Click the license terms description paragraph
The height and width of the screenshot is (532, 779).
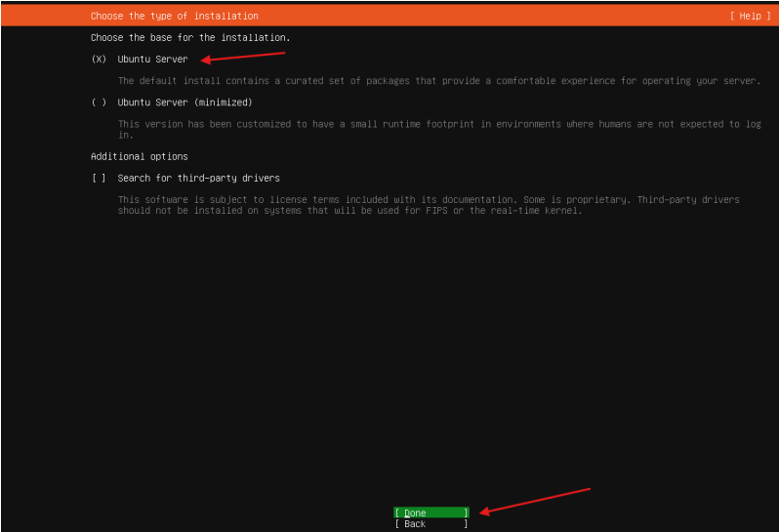429,199
